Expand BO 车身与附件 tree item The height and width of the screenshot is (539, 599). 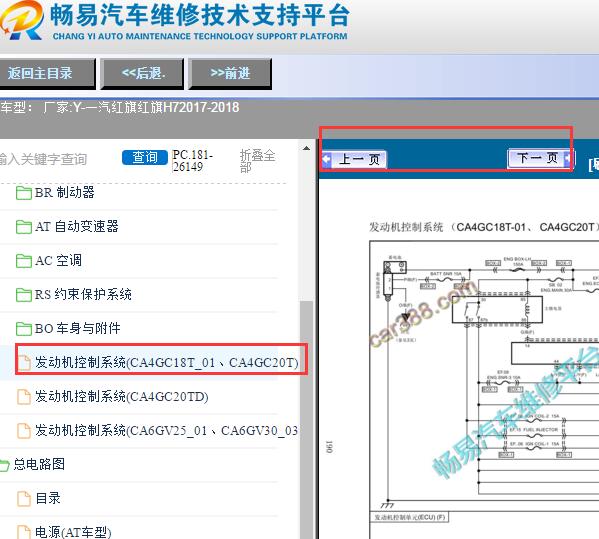[78, 329]
